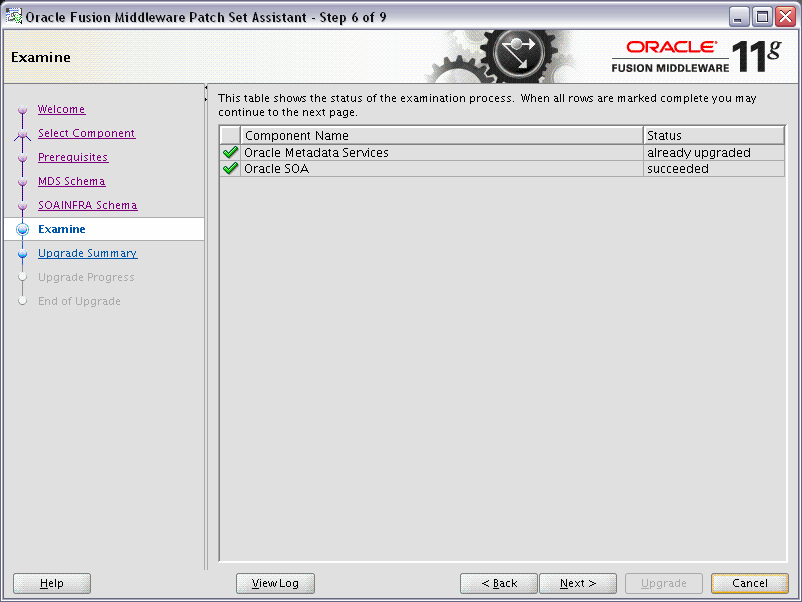Click the Status column header
The width and height of the screenshot is (802, 602).
point(714,136)
